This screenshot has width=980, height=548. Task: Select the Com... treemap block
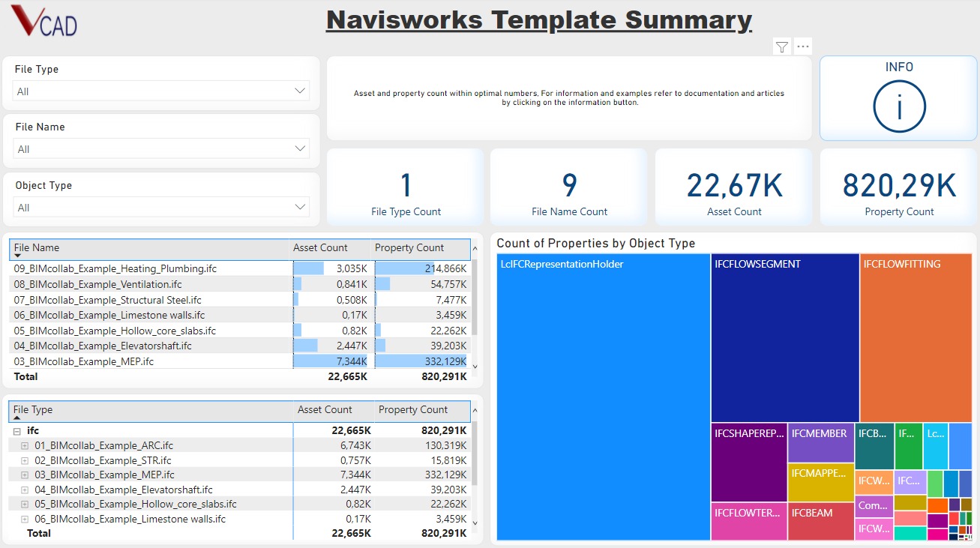click(874, 506)
